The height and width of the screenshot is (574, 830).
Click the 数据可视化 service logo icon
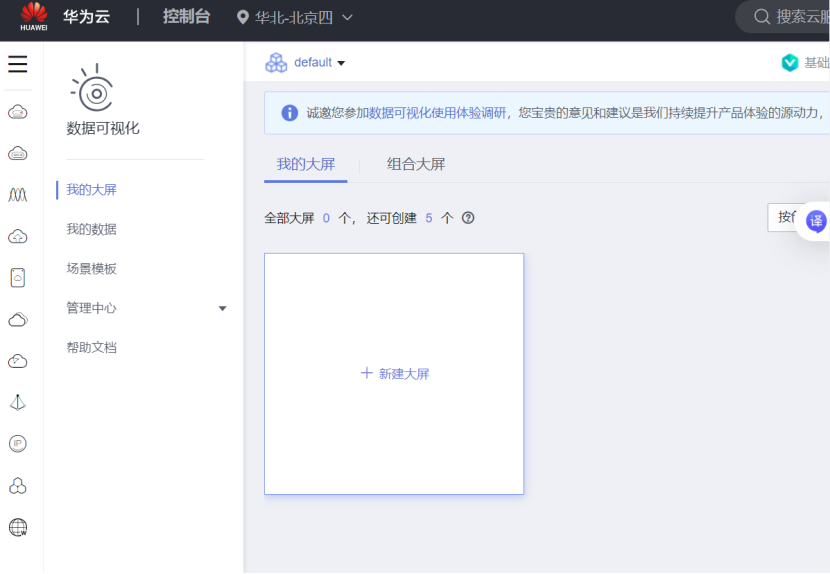93,88
